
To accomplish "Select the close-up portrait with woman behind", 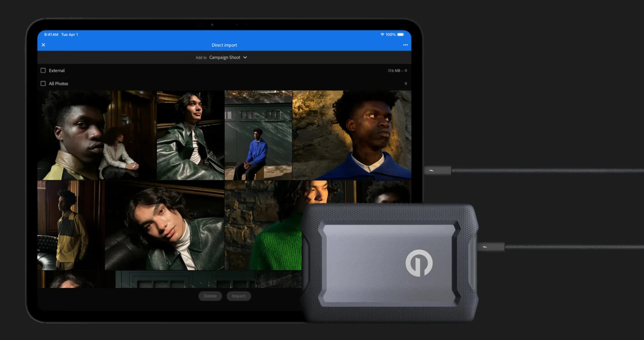I will (x=97, y=135).
